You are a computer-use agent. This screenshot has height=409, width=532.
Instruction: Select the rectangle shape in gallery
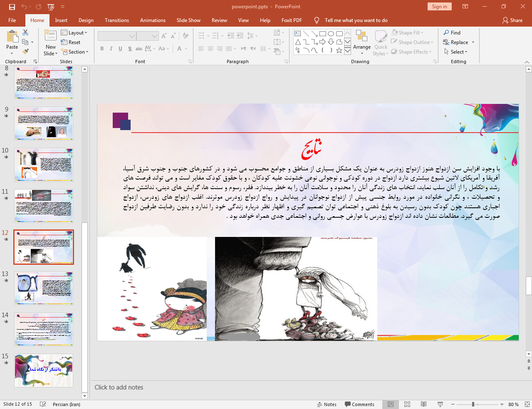[323, 34]
